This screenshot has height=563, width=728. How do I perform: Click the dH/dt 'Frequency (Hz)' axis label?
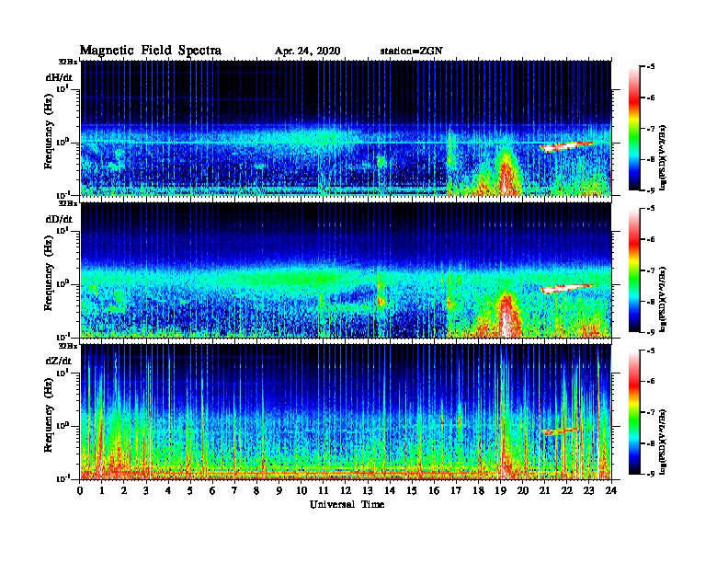[49, 131]
